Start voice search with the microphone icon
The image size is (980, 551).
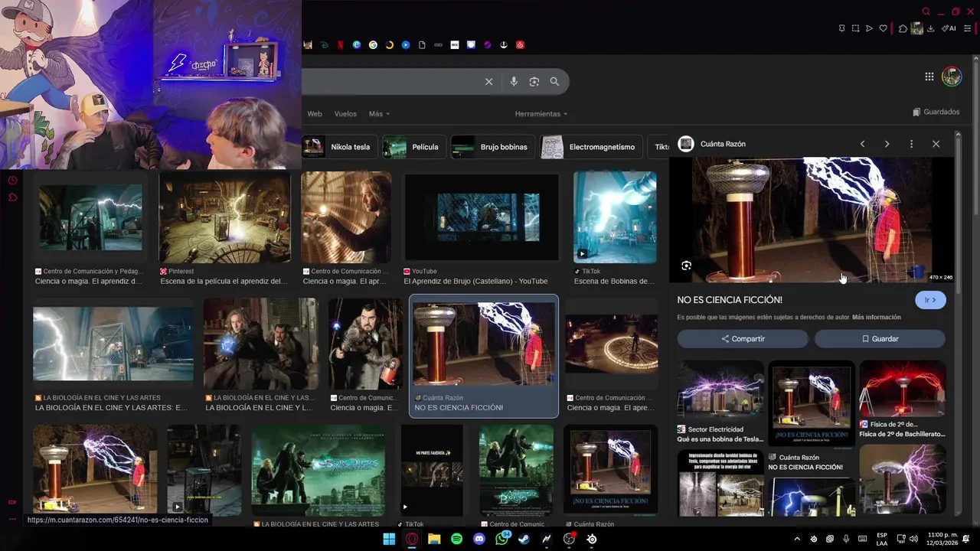514,82
